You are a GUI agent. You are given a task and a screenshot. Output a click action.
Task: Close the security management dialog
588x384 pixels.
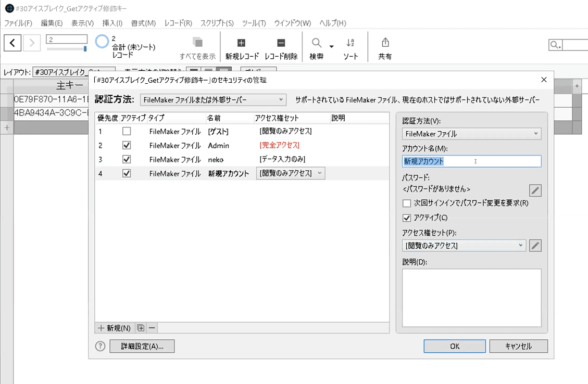click(x=544, y=80)
